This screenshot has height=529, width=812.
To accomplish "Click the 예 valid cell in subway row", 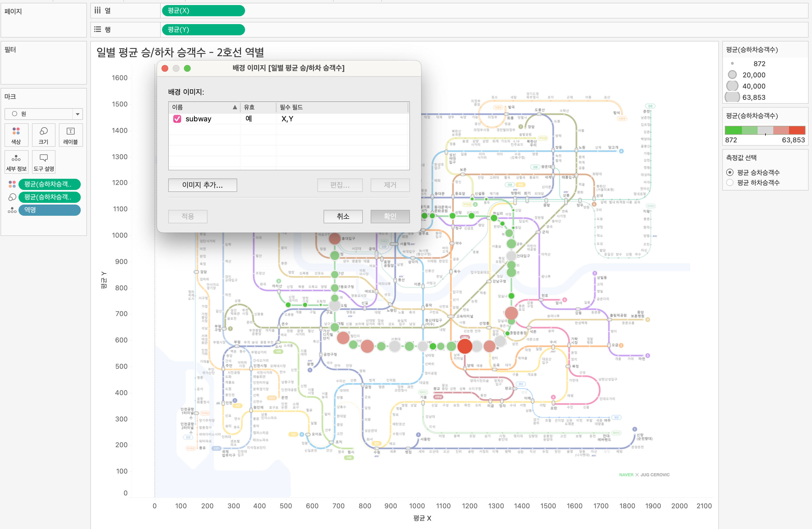I will pos(249,119).
